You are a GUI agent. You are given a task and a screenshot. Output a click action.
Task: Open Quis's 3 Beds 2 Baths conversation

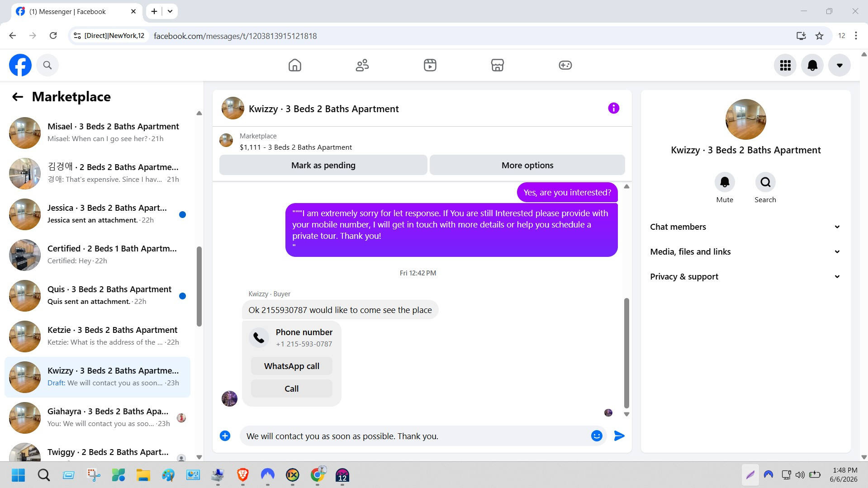[97, 296]
